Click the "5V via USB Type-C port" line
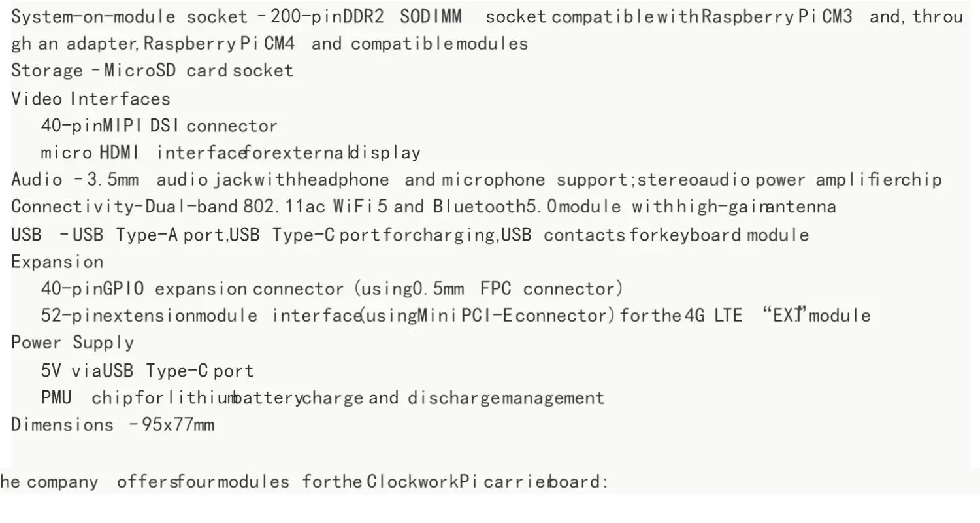Screen dimensions: 980x523 point(147,371)
